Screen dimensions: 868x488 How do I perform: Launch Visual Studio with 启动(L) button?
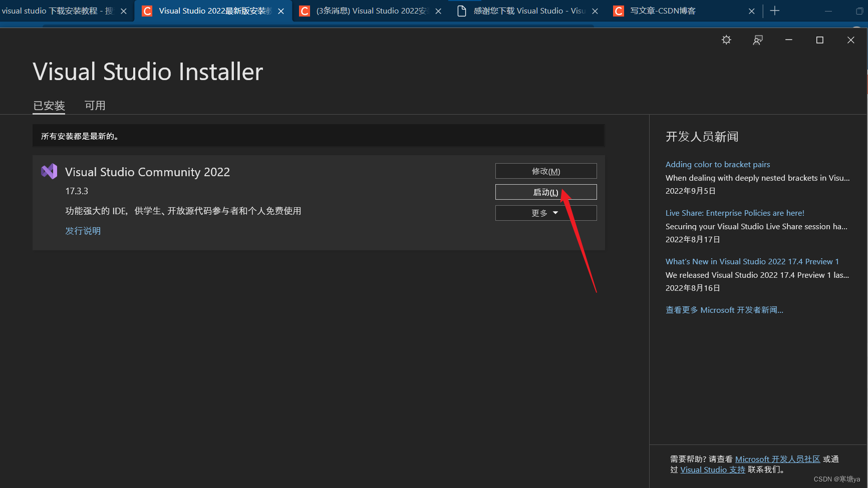coord(546,192)
